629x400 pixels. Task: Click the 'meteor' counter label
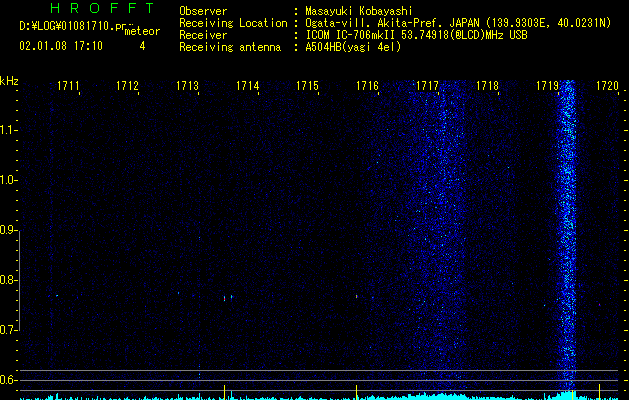[x=142, y=31]
